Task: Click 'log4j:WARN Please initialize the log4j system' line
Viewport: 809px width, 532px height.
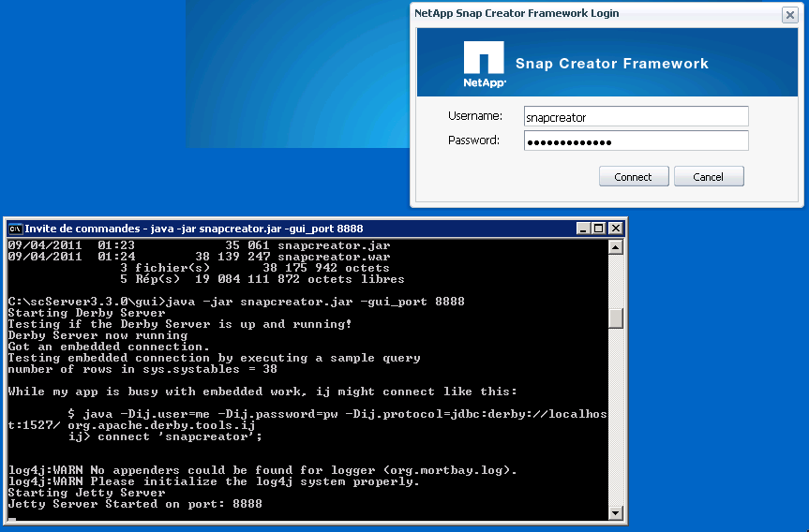Action: pyautogui.click(x=214, y=481)
